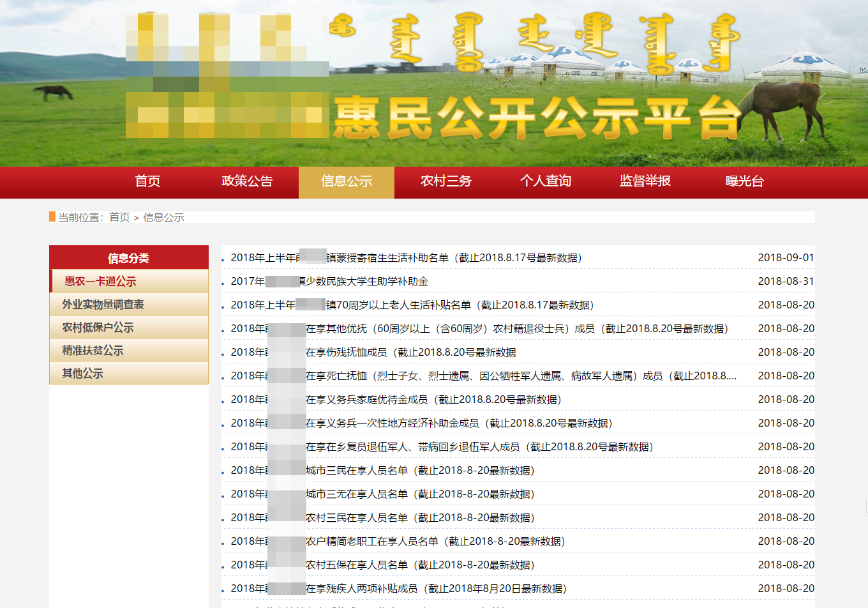The height and width of the screenshot is (608, 868).
Task: Visit the 曝光台 page
Action: click(743, 182)
